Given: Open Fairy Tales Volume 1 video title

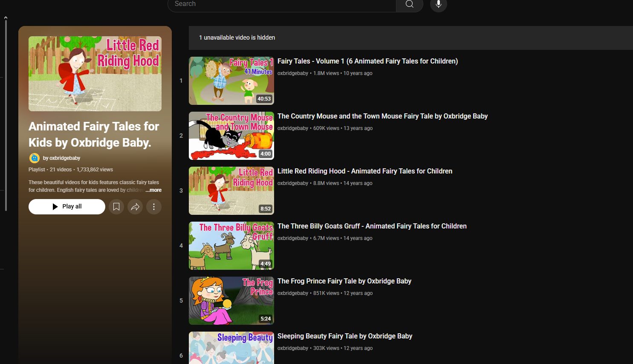Looking at the screenshot, I should (367, 61).
